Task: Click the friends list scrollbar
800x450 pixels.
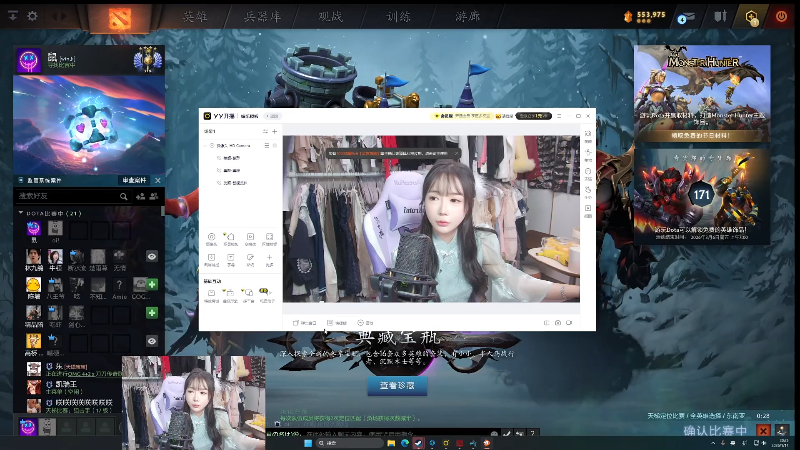Action: (163, 211)
